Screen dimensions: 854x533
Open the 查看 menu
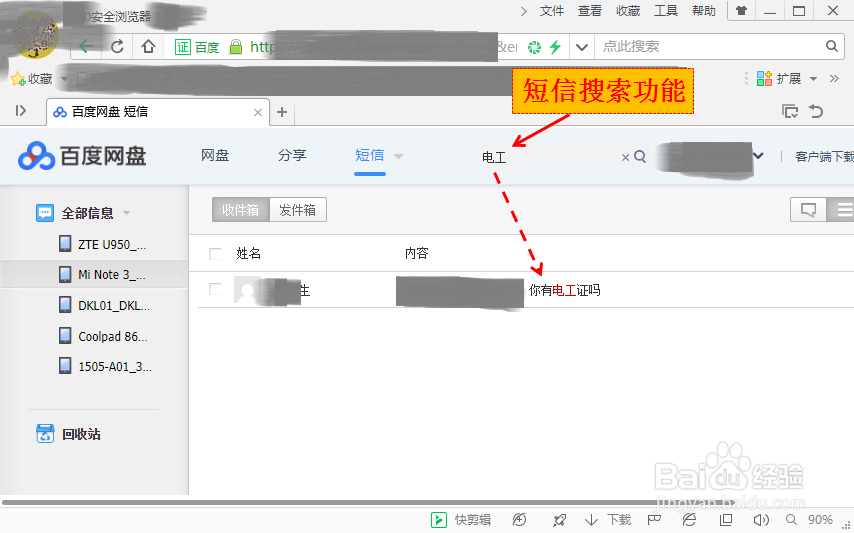point(590,11)
